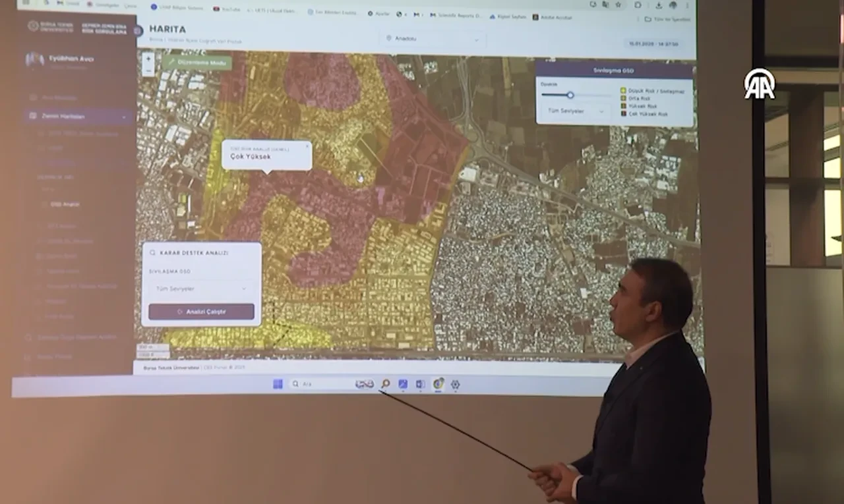
Task: Click the Chrome downloads icon
Action: coord(658,5)
